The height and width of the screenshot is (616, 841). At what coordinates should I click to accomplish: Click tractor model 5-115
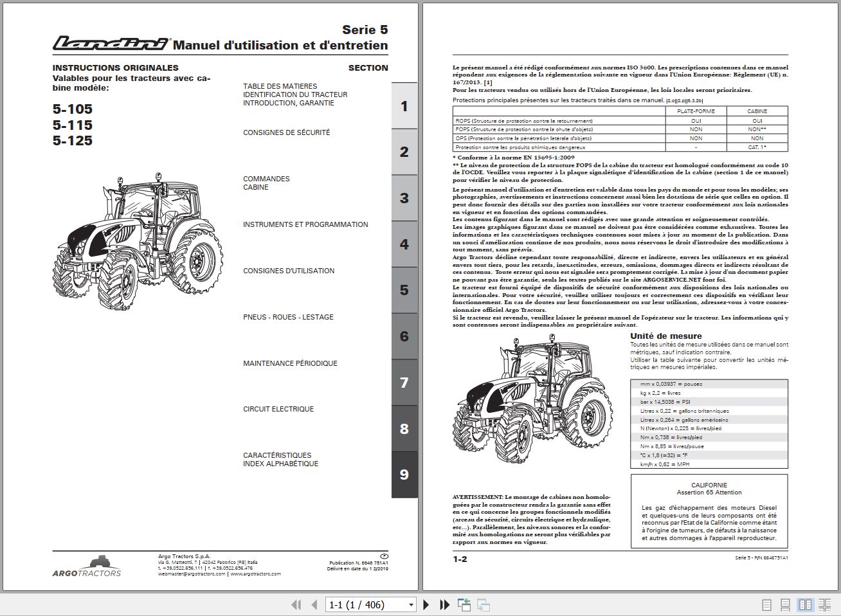pyautogui.click(x=73, y=125)
